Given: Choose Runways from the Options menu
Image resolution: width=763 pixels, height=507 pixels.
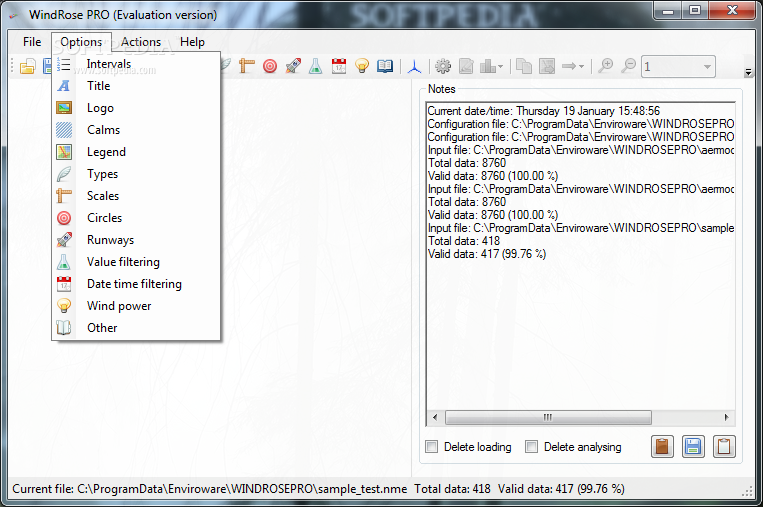Looking at the screenshot, I should point(136,240).
